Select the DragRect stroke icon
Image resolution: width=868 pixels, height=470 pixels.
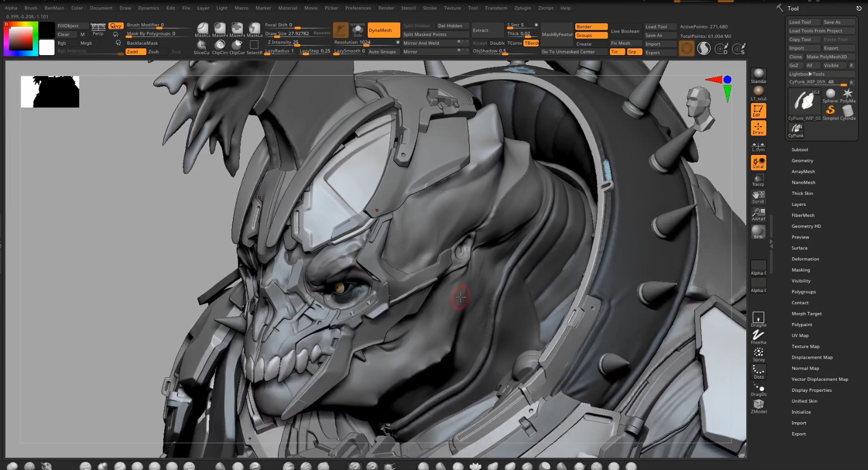[758, 319]
